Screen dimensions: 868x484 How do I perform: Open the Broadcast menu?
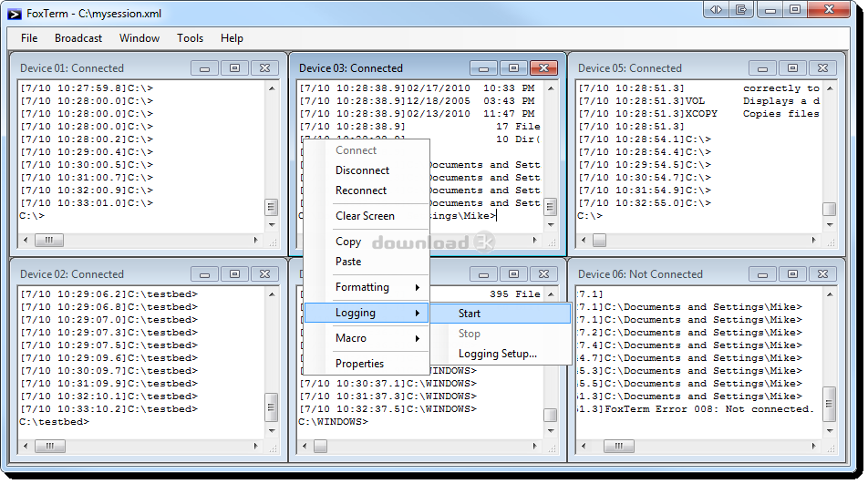[x=78, y=38]
